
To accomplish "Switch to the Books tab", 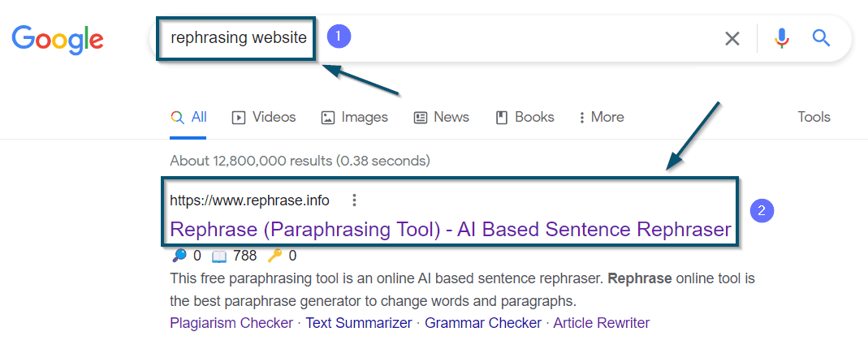I will (x=525, y=117).
